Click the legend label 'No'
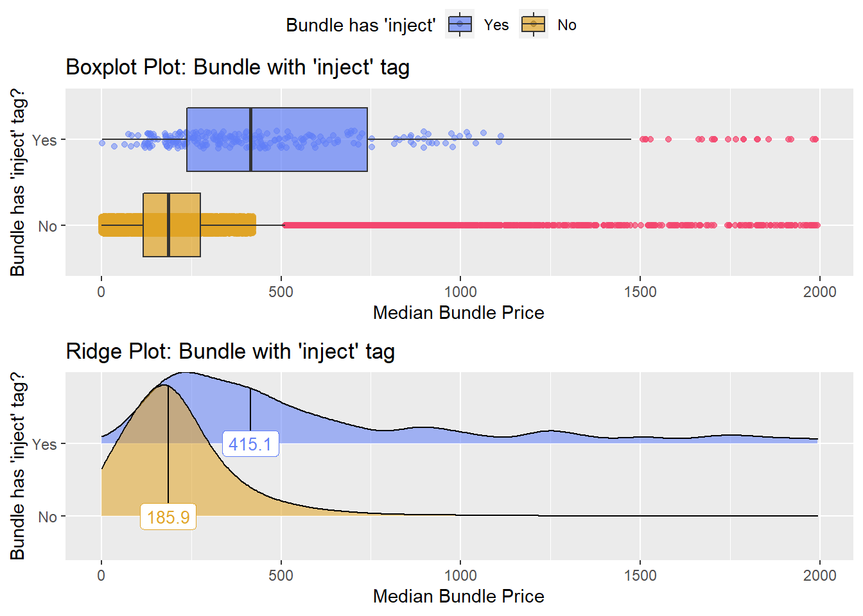863x616 pixels. pos(566,25)
